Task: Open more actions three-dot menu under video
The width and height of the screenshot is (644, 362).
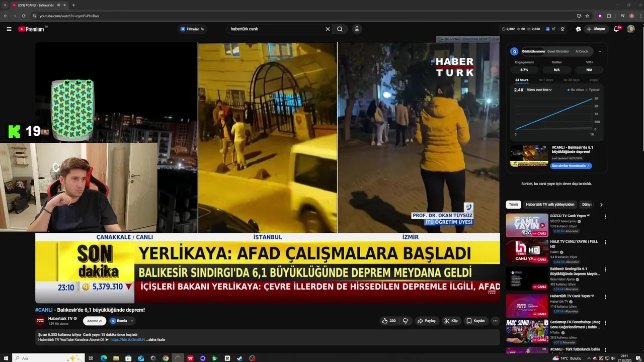Action: pyautogui.click(x=495, y=321)
